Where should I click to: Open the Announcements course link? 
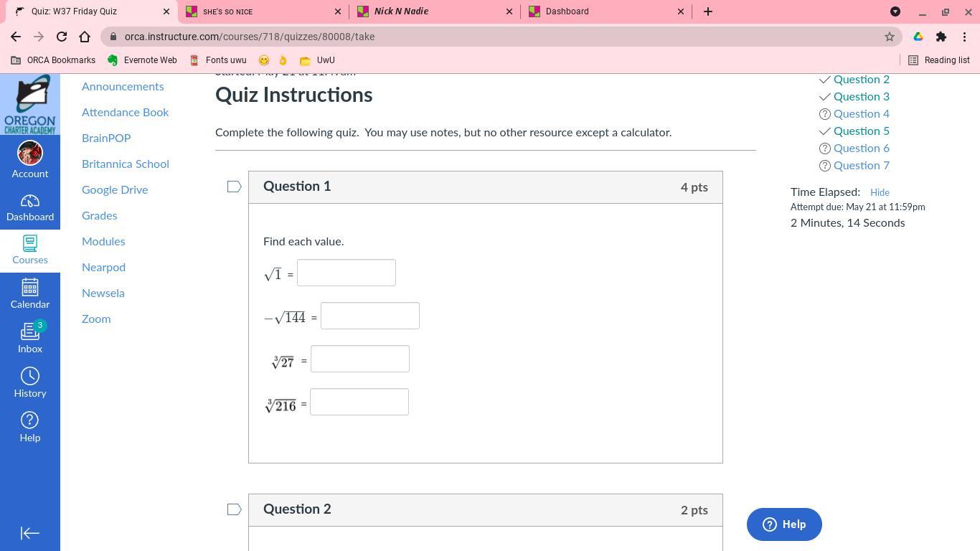pos(123,86)
